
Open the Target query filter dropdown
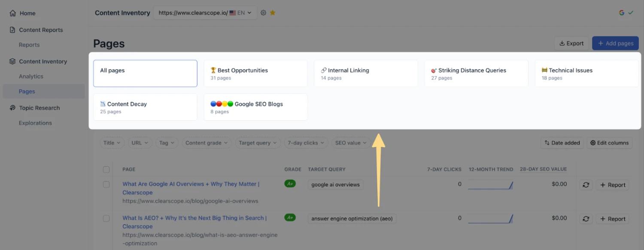point(258,143)
